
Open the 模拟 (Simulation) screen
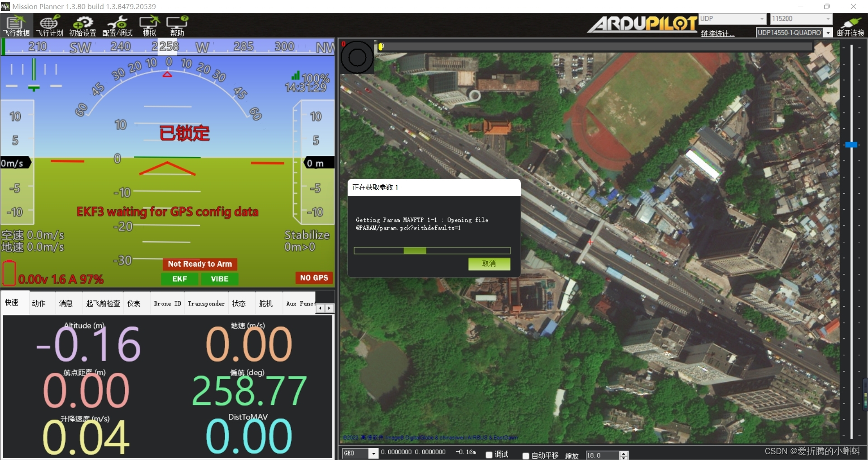coord(149,26)
